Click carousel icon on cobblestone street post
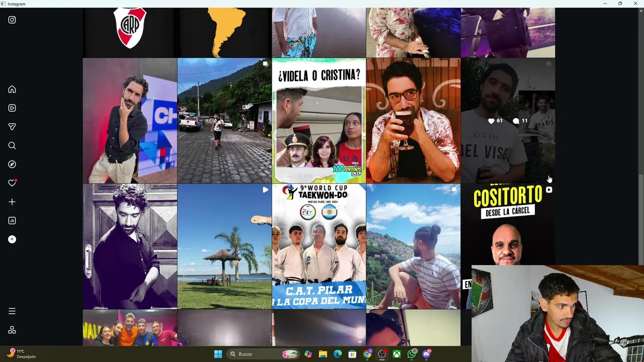This screenshot has height=362, width=644. click(265, 64)
